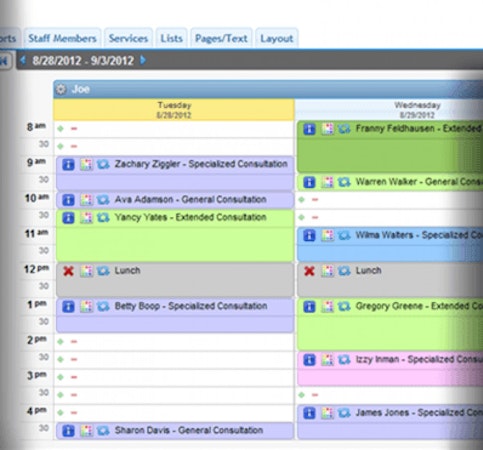
Task: Change color of Ava Adamson appointment
Action: point(86,200)
